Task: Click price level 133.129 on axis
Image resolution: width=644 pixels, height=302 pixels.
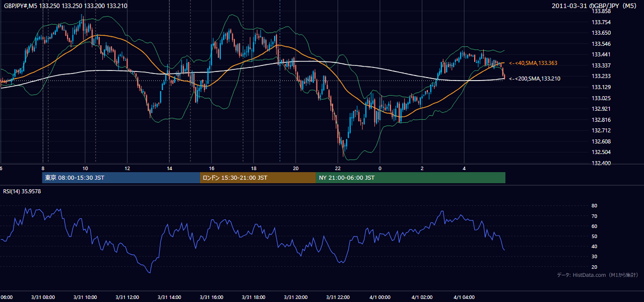Action: tap(602, 87)
